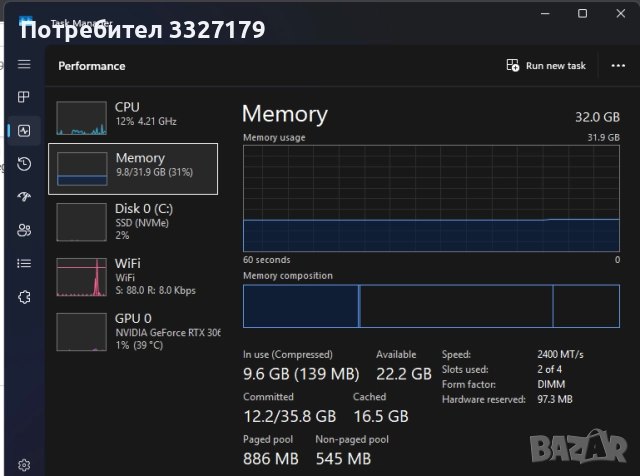Viewport: 640px width, 476px height.
Task: Open the Startup apps icon
Action: pos(24,197)
